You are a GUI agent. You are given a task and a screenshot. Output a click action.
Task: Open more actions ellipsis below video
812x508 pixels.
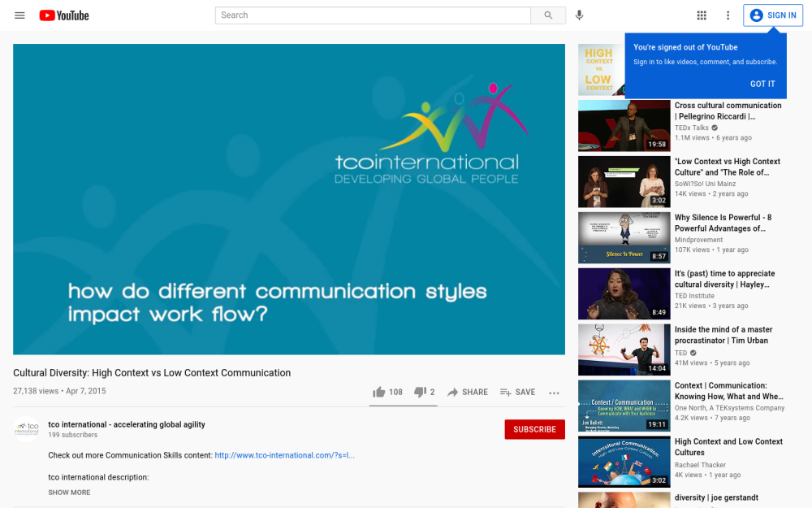click(554, 393)
